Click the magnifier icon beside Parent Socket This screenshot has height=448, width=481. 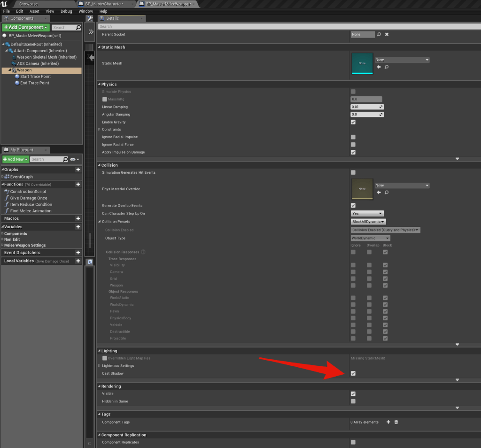(379, 34)
